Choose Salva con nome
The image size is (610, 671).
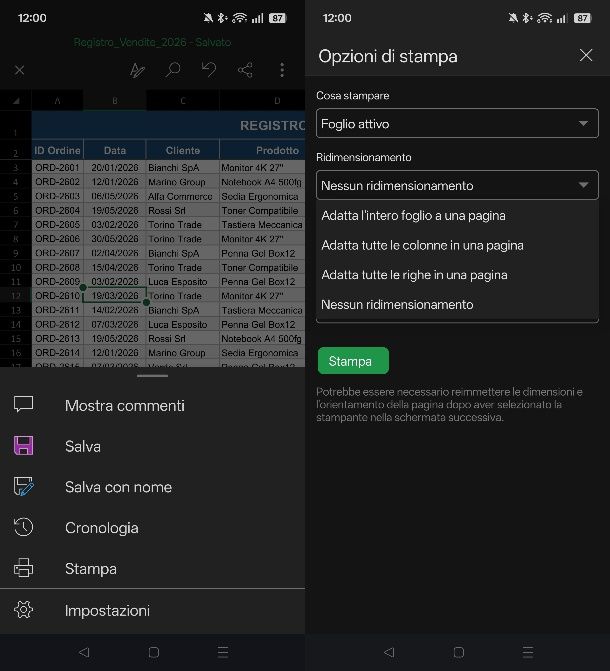click(152, 487)
